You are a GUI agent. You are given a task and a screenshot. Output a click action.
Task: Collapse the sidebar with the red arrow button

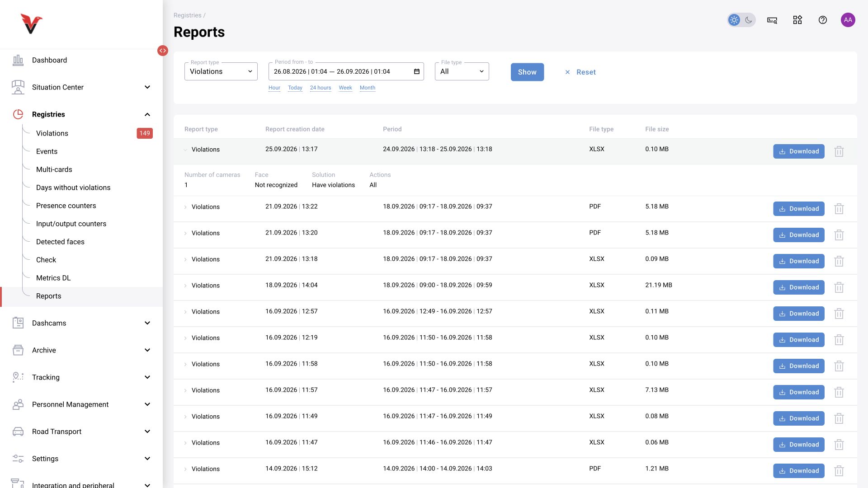pyautogui.click(x=163, y=51)
